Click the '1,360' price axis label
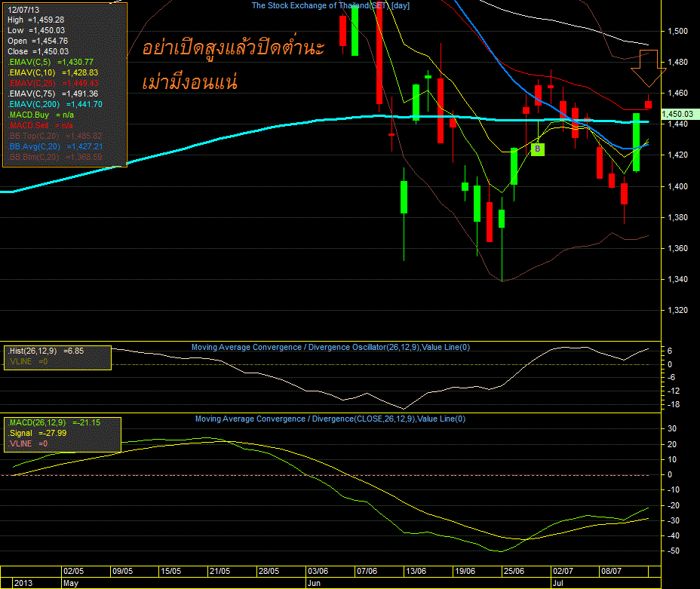 click(677, 249)
